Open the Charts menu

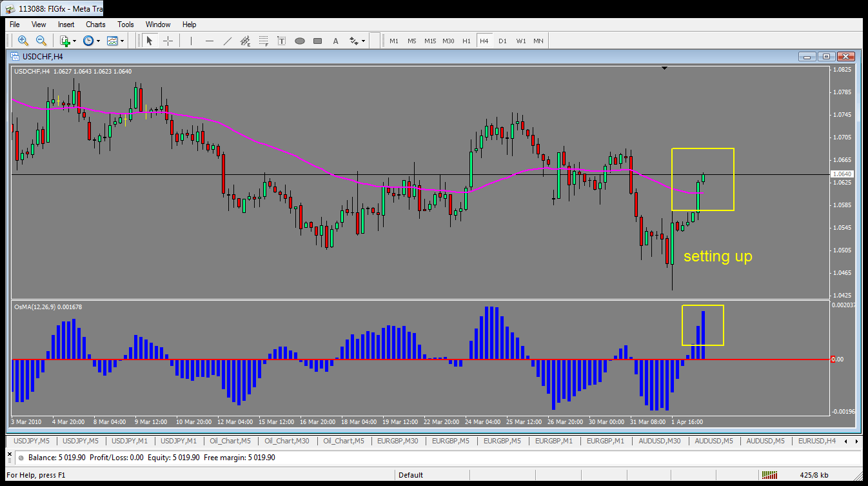coord(95,25)
